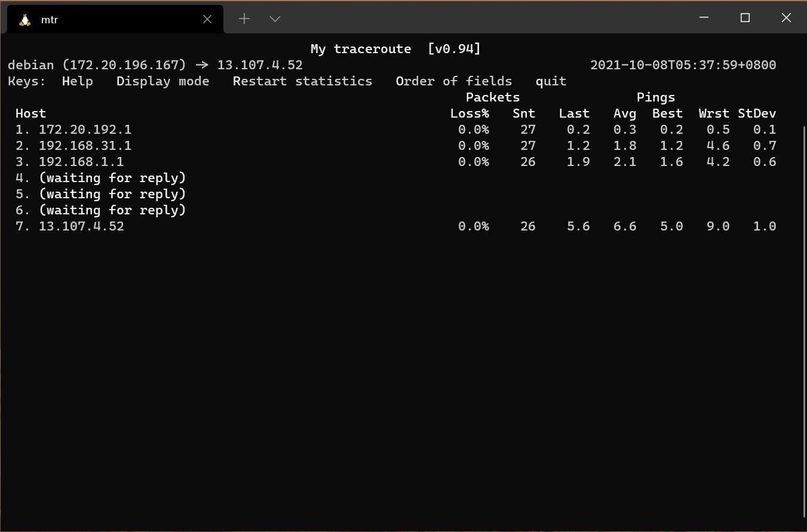The height and width of the screenshot is (532, 807).
Task: Close the mtr tab
Action: pos(207,19)
